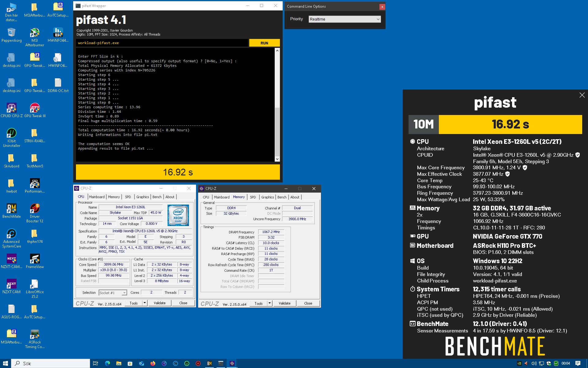Open the Den här dator desktop icon
588x368 pixels.
(11, 12)
